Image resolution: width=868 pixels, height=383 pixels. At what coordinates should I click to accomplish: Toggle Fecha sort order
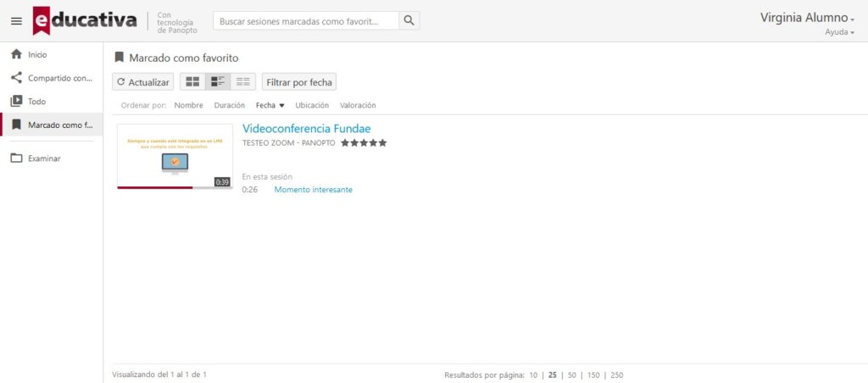pos(270,106)
